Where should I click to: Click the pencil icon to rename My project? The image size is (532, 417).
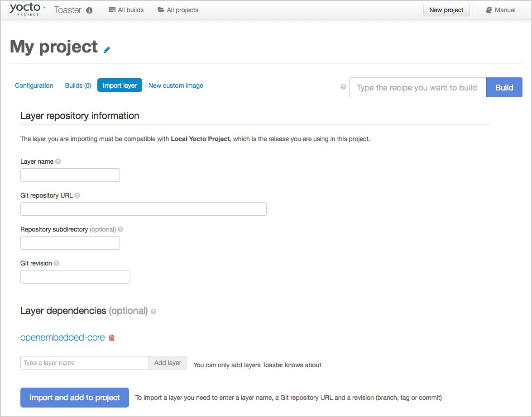tap(107, 50)
